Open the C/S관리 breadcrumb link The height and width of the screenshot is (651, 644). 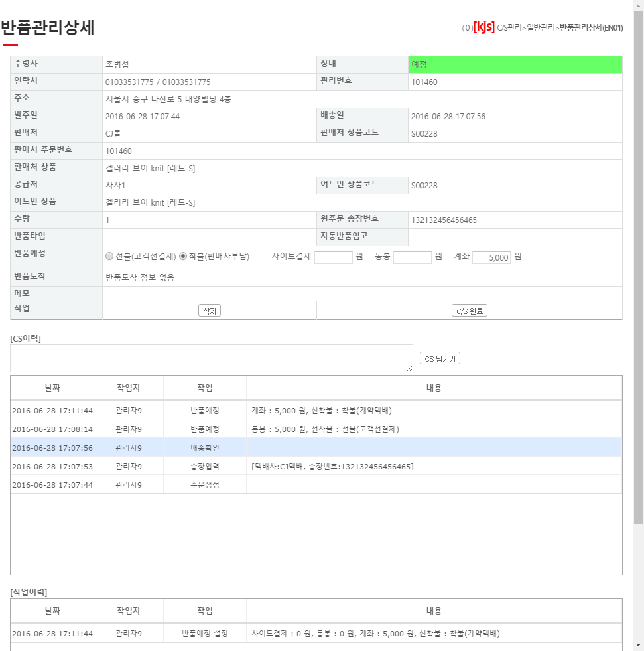pyautogui.click(x=509, y=28)
